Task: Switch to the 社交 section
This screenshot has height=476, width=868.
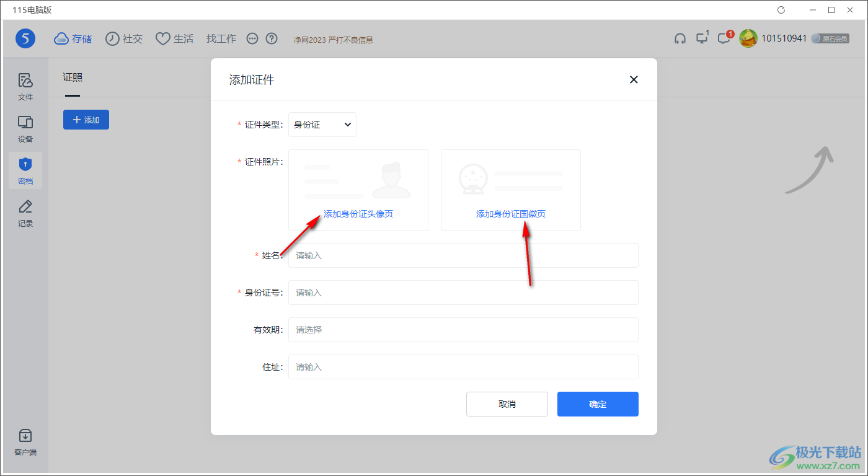Action: (124, 38)
